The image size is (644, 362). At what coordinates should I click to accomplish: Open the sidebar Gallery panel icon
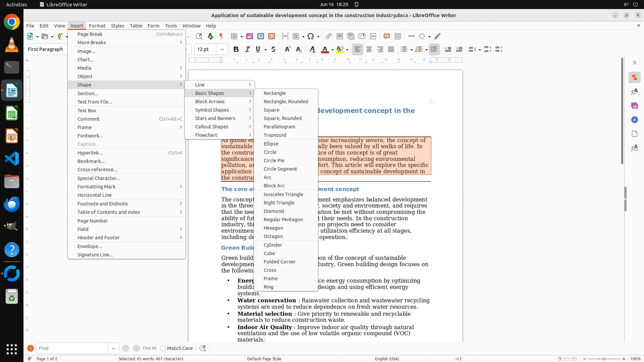tap(634, 106)
